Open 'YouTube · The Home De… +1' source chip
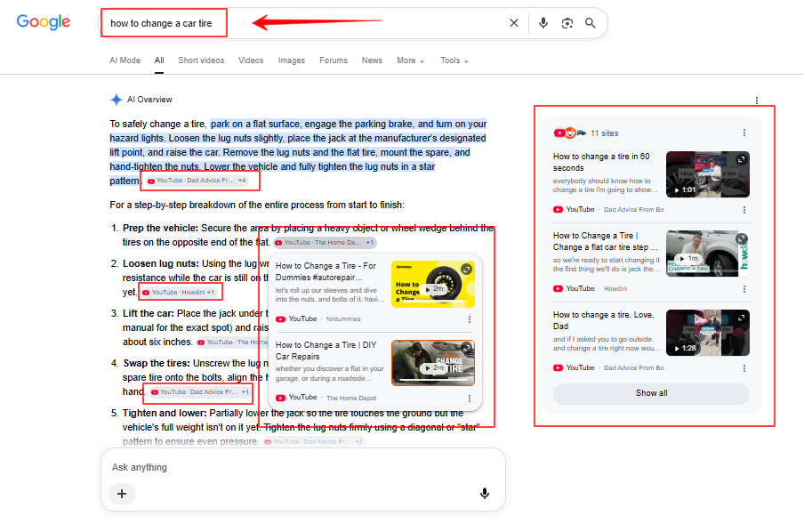 (x=326, y=243)
